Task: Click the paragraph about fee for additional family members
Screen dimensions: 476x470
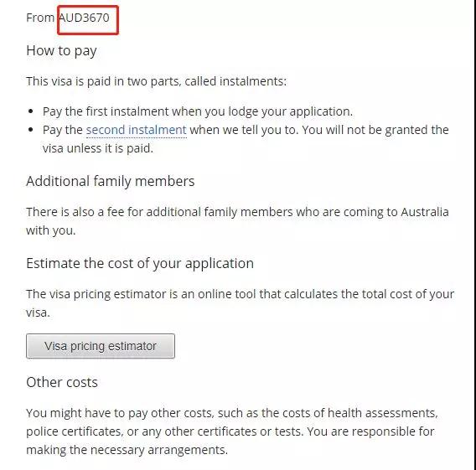Action: click(x=237, y=221)
